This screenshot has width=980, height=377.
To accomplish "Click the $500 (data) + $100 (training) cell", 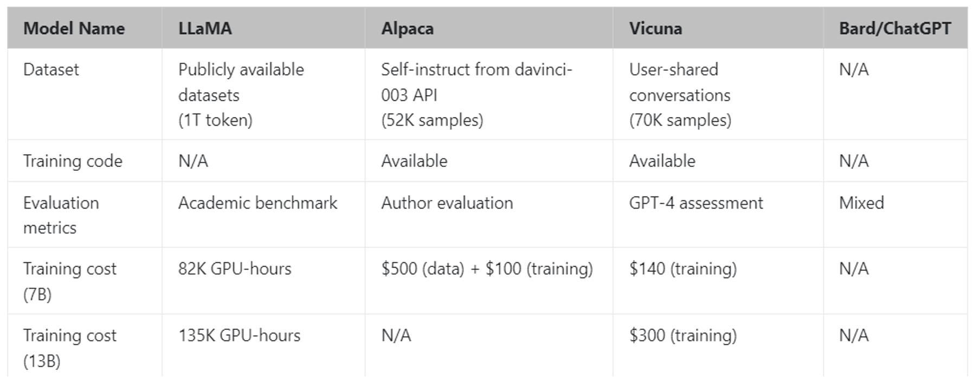I will click(487, 269).
